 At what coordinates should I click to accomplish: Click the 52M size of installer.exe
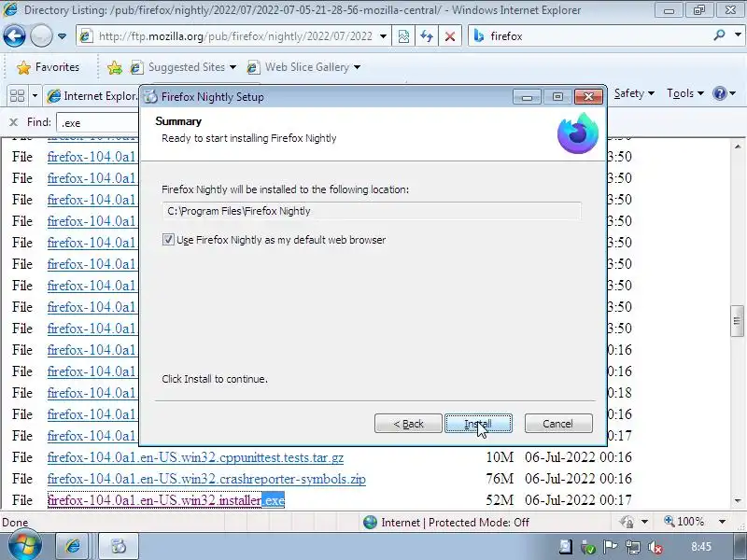[500, 500]
